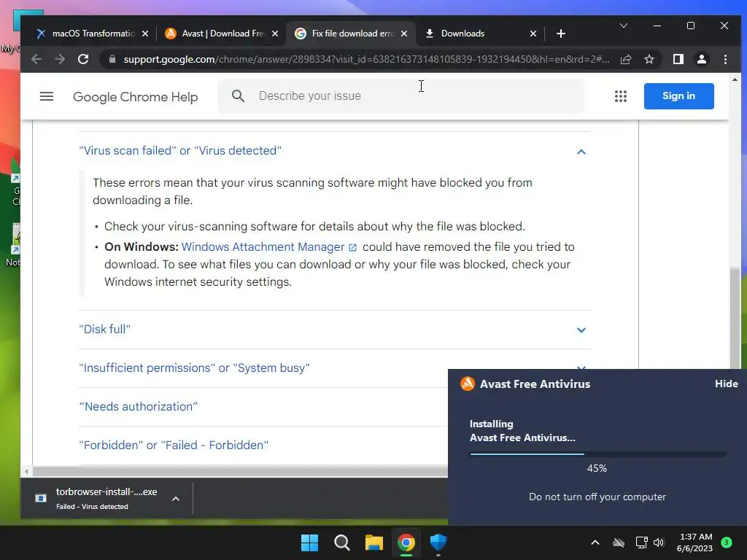Viewport: 747px width, 560px height.
Task: Open volume speaker tray icon
Action: [659, 542]
